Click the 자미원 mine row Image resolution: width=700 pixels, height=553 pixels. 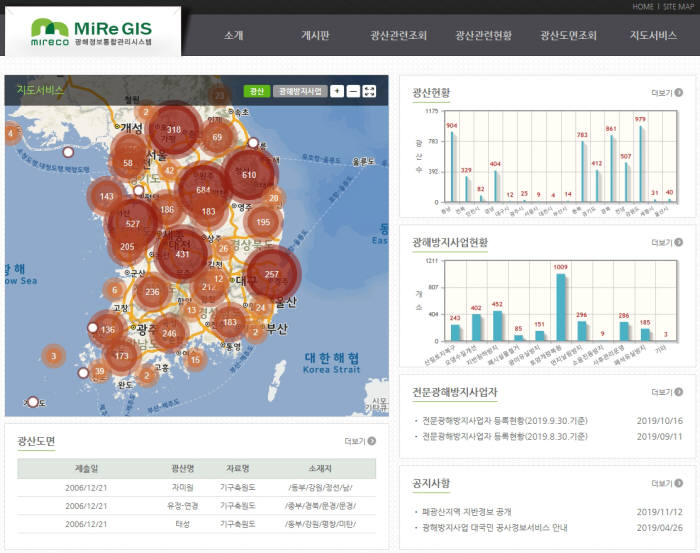(196, 487)
